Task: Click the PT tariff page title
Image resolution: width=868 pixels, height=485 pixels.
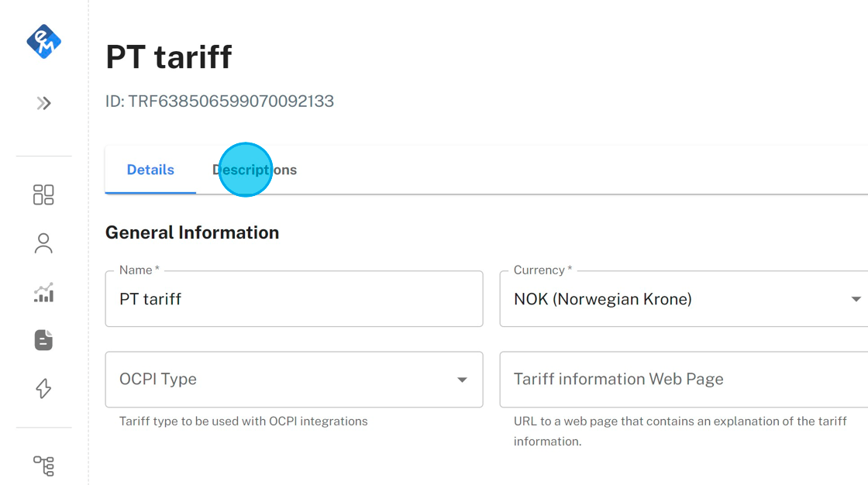Action: click(x=169, y=57)
